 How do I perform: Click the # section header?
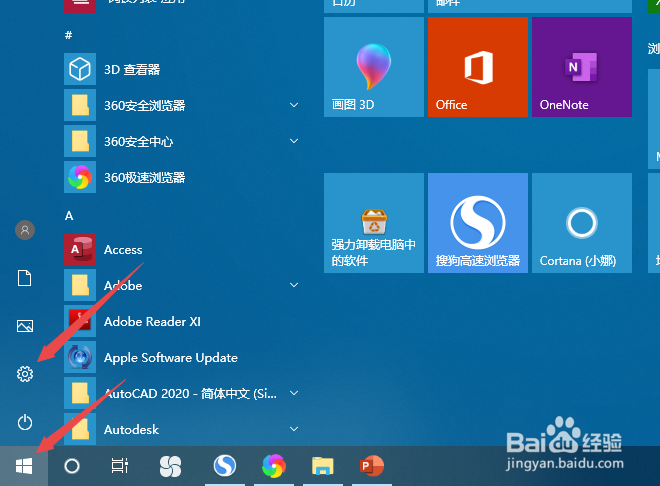coord(69,35)
